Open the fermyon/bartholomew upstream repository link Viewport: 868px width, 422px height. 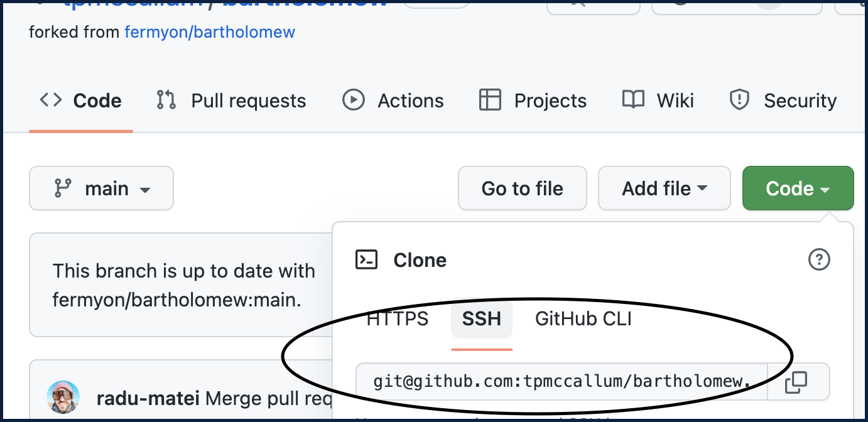point(210,31)
